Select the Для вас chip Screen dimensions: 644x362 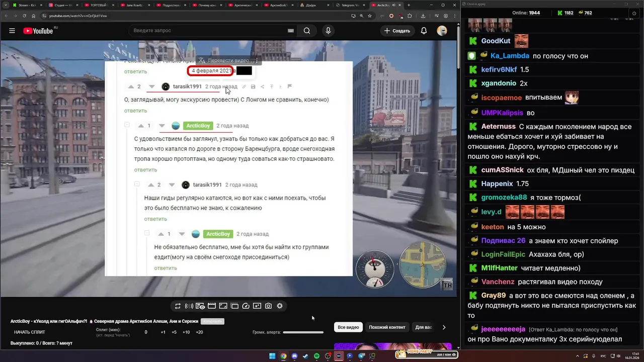(424, 327)
